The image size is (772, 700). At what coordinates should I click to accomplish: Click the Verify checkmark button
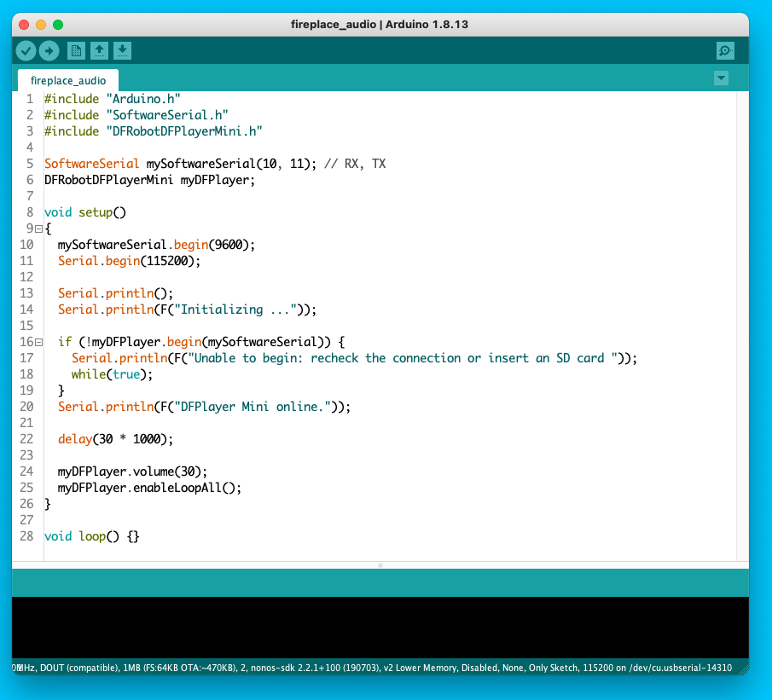tap(26, 50)
